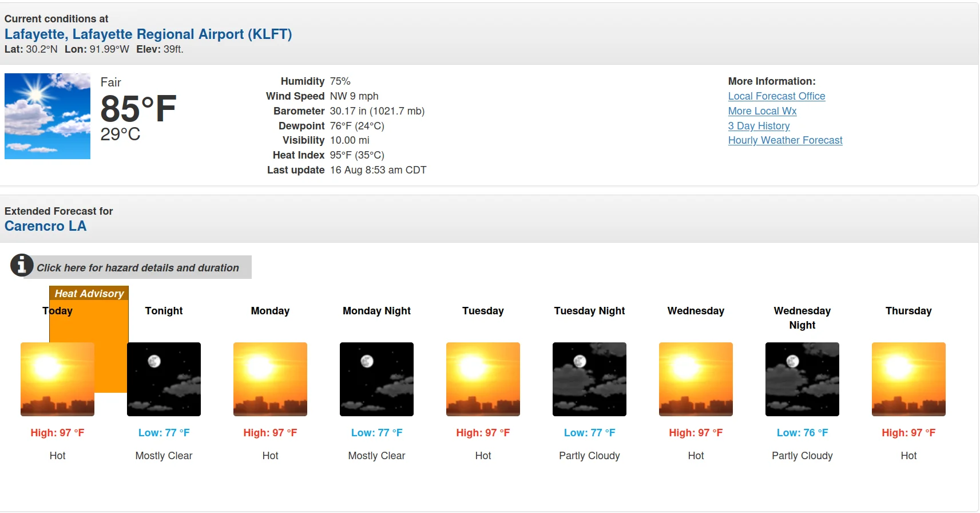
Task: Open the Local Forecast Office link
Action: click(x=776, y=96)
